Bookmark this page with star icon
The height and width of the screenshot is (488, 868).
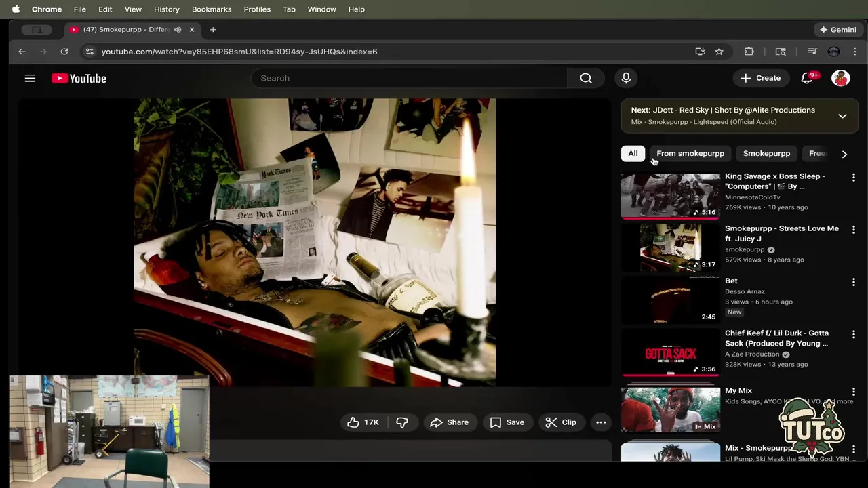click(719, 52)
